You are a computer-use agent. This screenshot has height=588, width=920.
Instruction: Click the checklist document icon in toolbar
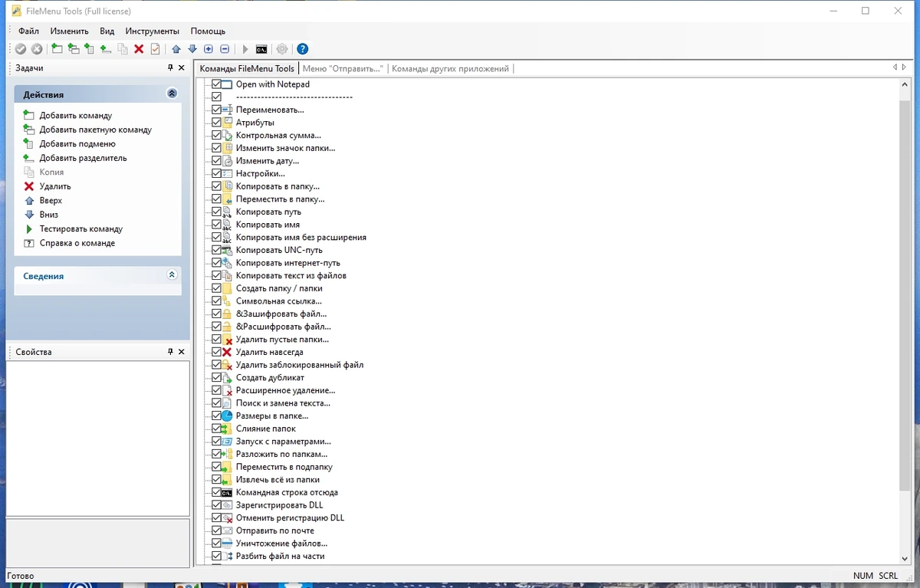pyautogui.click(x=155, y=49)
